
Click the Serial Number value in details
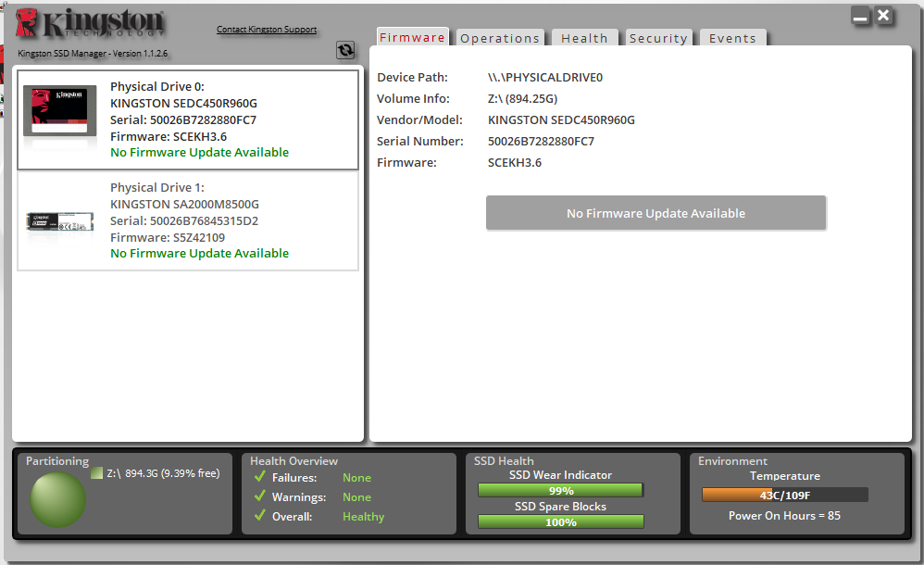coord(541,141)
